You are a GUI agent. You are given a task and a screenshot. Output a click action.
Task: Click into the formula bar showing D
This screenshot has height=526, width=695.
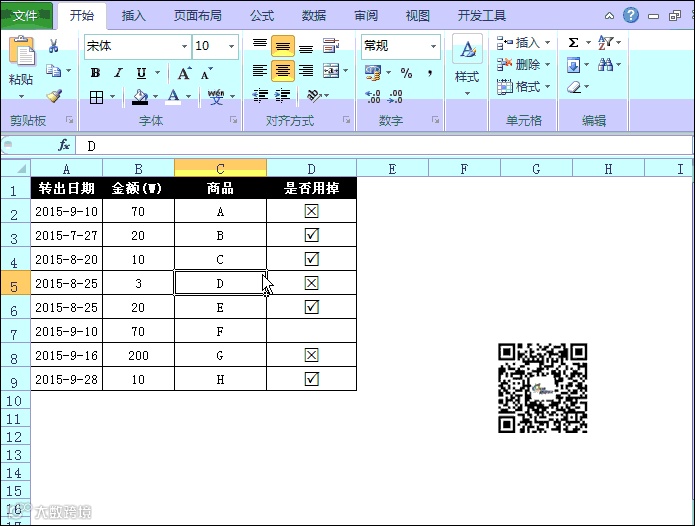pos(384,145)
